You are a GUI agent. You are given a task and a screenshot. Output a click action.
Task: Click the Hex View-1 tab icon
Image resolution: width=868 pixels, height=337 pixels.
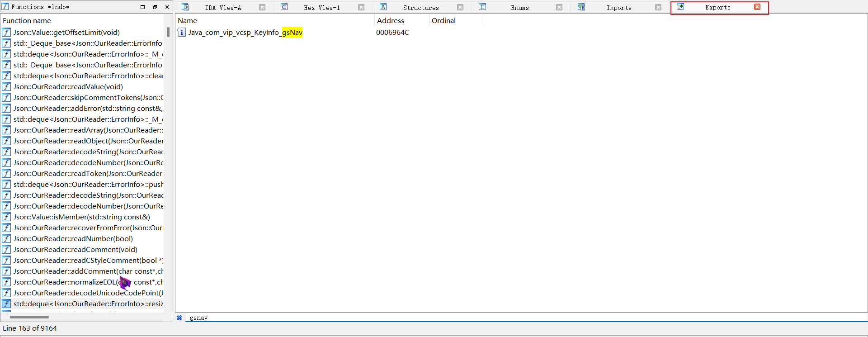pos(284,7)
